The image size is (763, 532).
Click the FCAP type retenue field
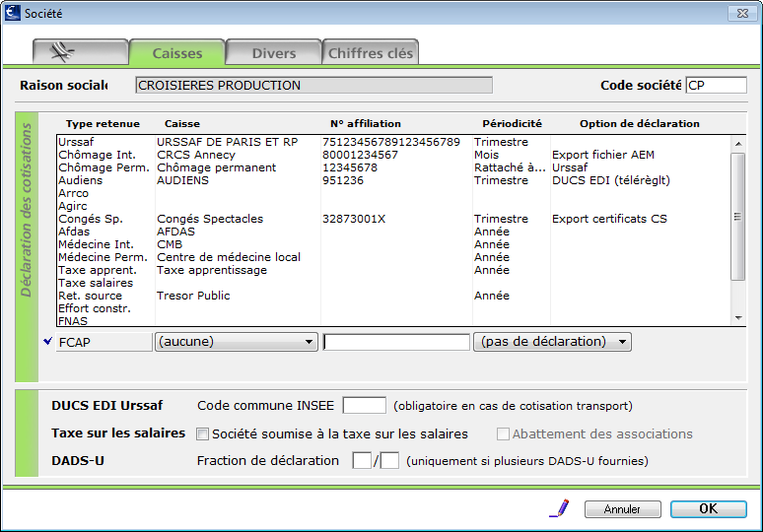pyautogui.click(x=104, y=342)
